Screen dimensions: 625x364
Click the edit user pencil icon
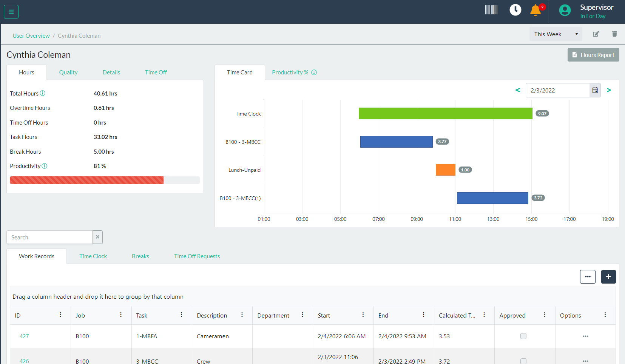596,34
